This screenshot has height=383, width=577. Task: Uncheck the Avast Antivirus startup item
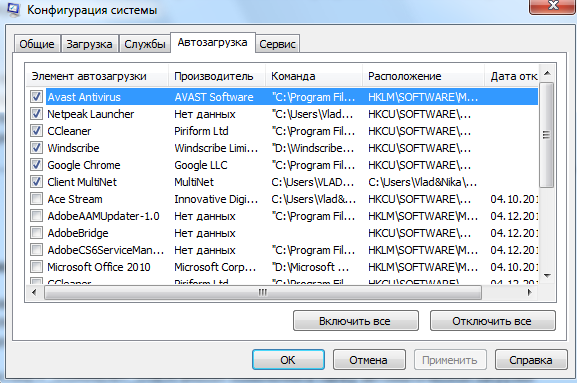point(36,97)
